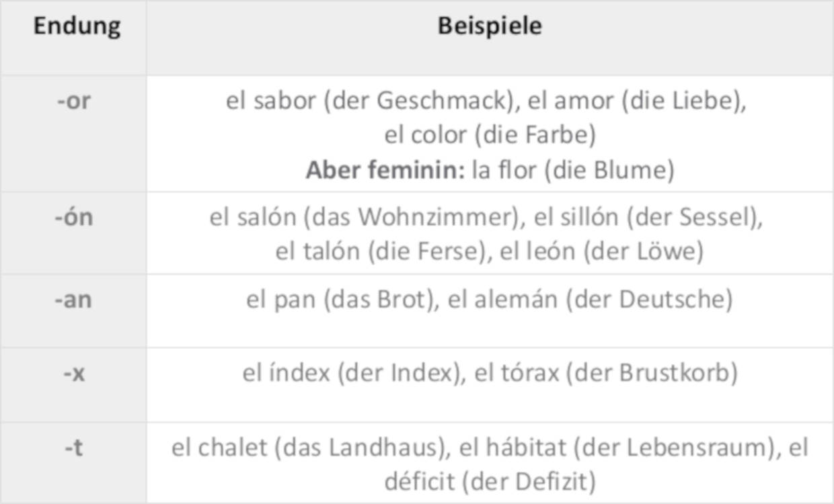Click the text "el sillón (der Sessel)"
Viewport: 834px width, 504px height.
coord(648,217)
